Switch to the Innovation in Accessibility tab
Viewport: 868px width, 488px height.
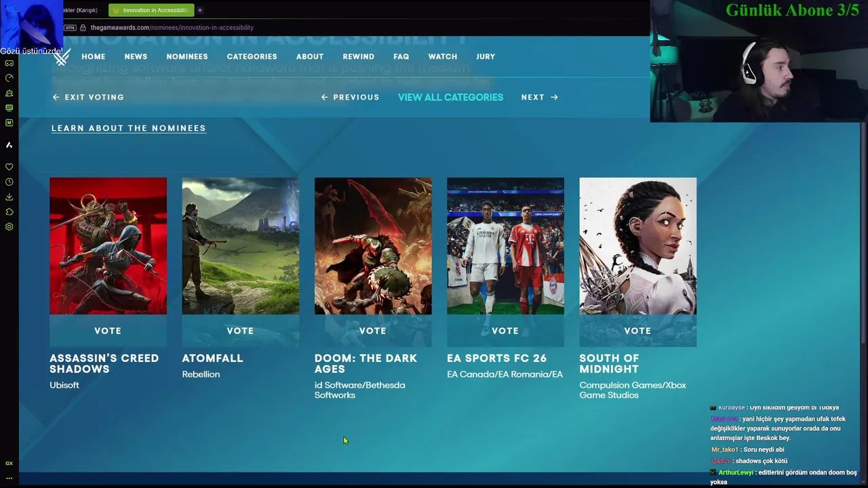tap(151, 10)
